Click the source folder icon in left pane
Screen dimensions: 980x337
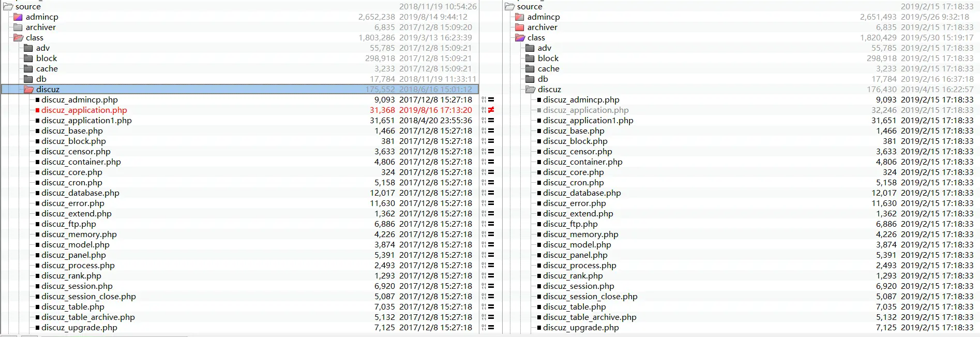pyautogui.click(x=8, y=7)
